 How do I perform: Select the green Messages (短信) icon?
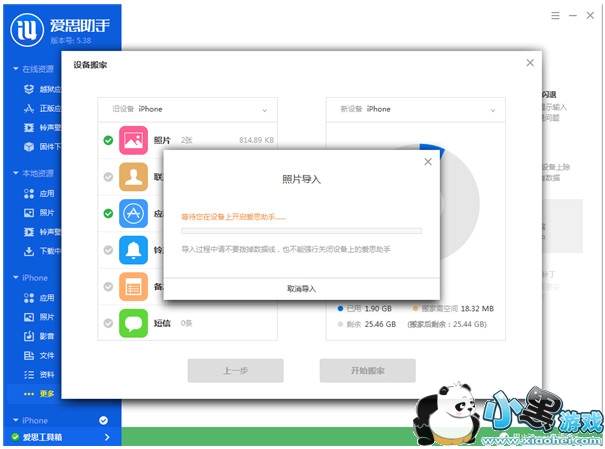tap(133, 323)
